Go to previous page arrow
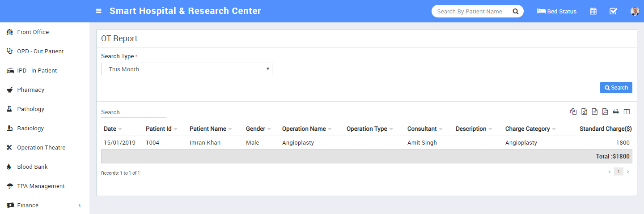 coord(609,172)
